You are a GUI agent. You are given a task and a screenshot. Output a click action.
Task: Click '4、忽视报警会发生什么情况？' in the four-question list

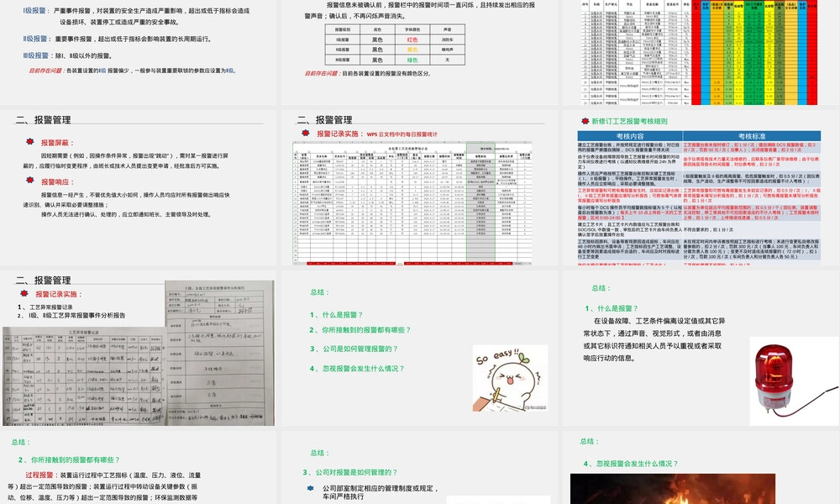click(x=357, y=369)
